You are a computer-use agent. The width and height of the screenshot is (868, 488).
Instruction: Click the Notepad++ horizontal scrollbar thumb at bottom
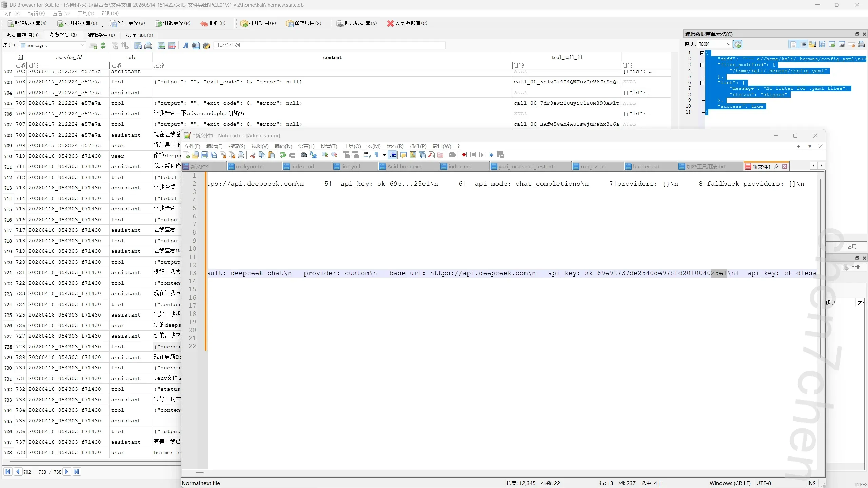click(200, 472)
